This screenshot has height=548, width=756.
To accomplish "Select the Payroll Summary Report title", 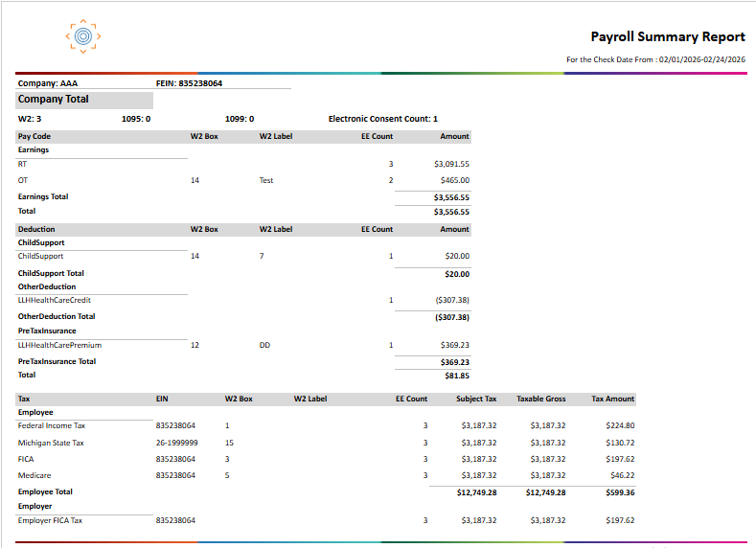I will tap(668, 36).
